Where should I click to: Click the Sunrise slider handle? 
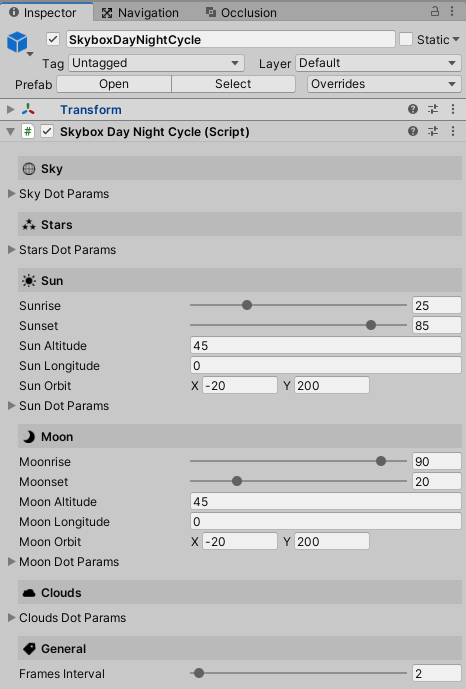247,305
